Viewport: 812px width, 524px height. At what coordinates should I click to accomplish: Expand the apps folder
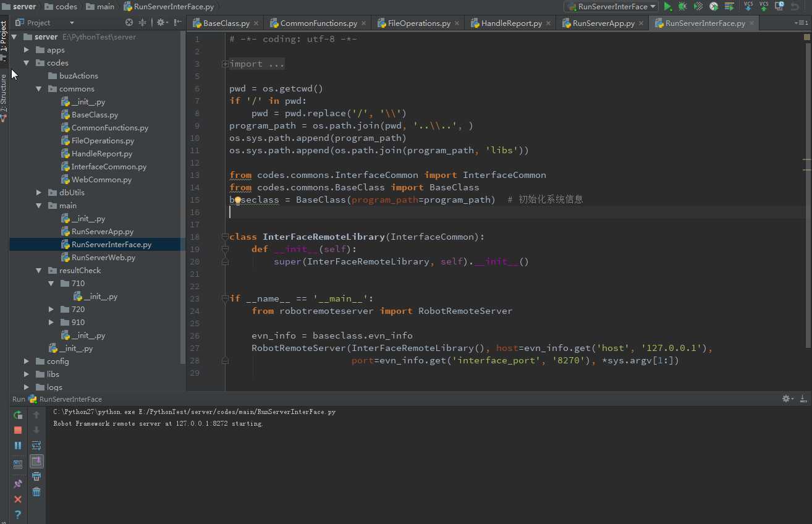click(27, 50)
